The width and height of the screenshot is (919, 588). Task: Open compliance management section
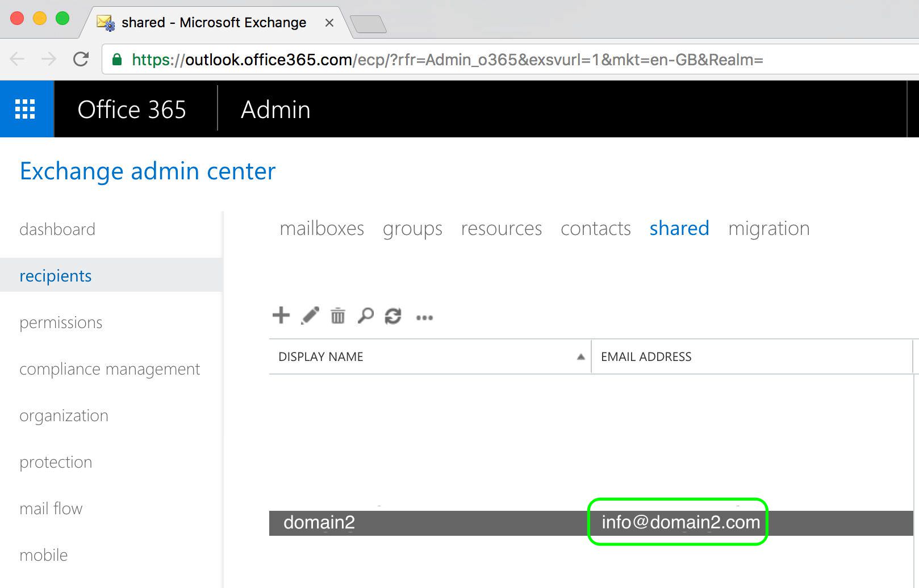[110, 369]
